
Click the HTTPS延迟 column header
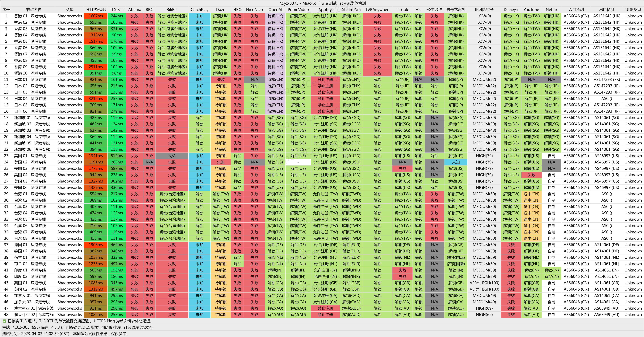click(x=96, y=10)
